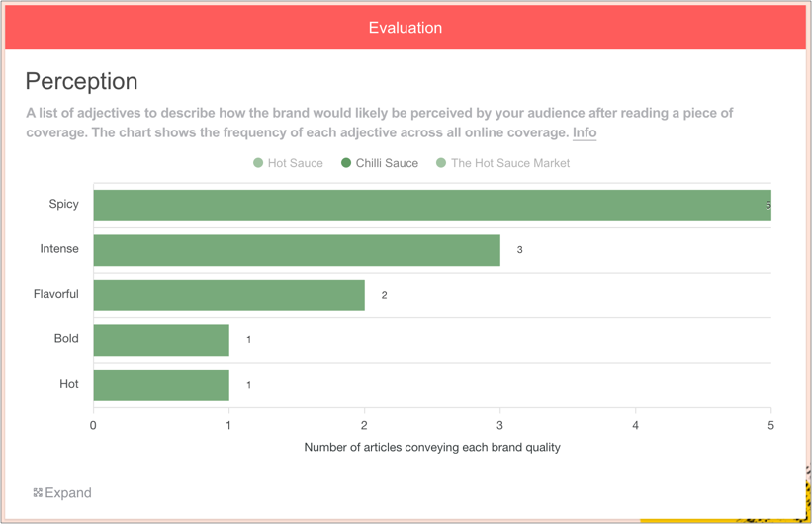
Task: Click The Hot Sauce Market legend dot
Action: pos(441,163)
